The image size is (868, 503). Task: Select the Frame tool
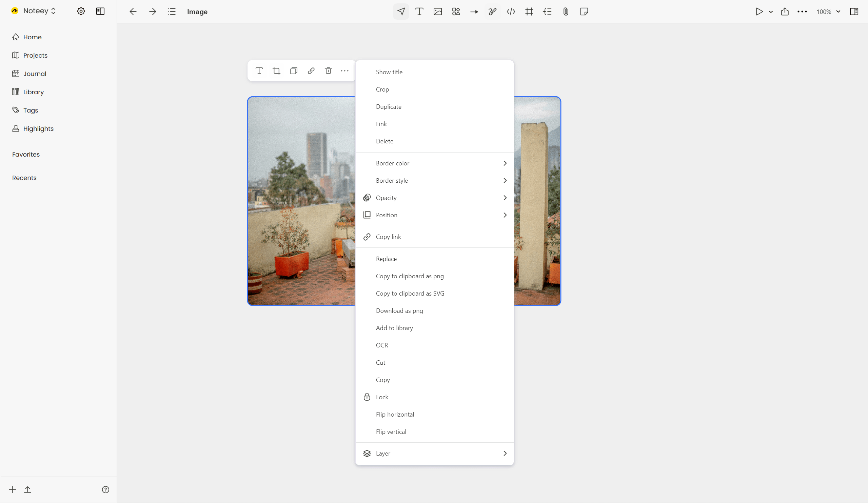[x=529, y=12]
